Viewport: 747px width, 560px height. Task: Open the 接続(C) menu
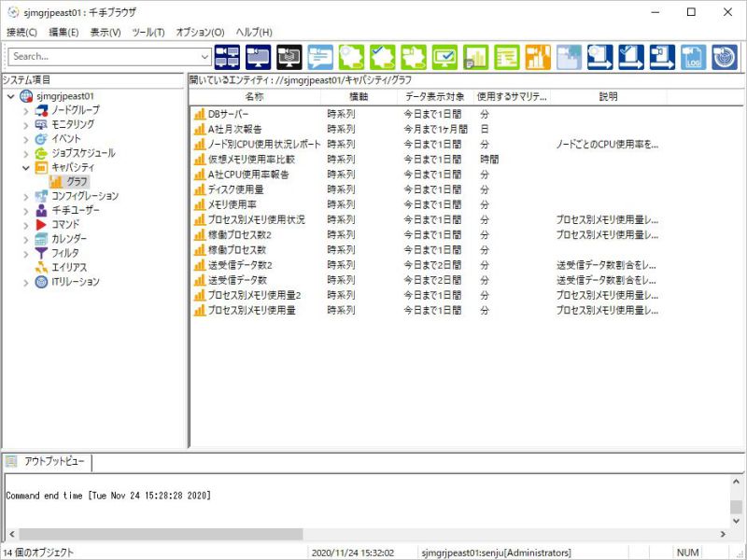click(x=21, y=33)
